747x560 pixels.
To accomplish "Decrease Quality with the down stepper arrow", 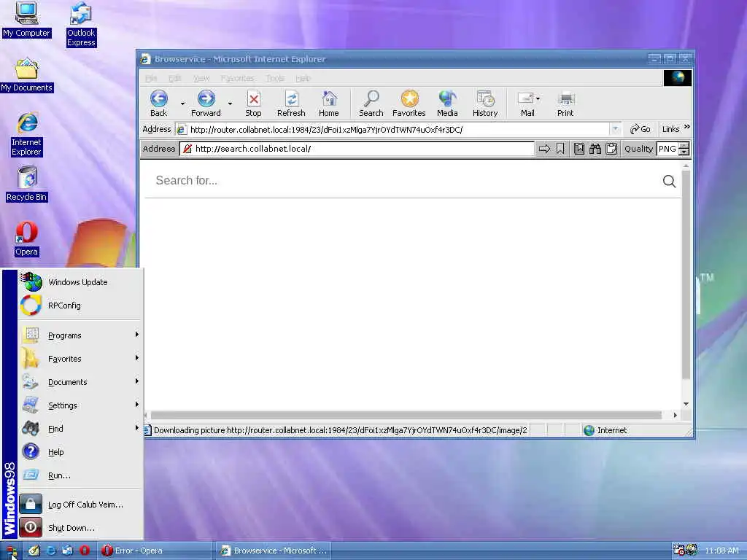I will tap(684, 152).
